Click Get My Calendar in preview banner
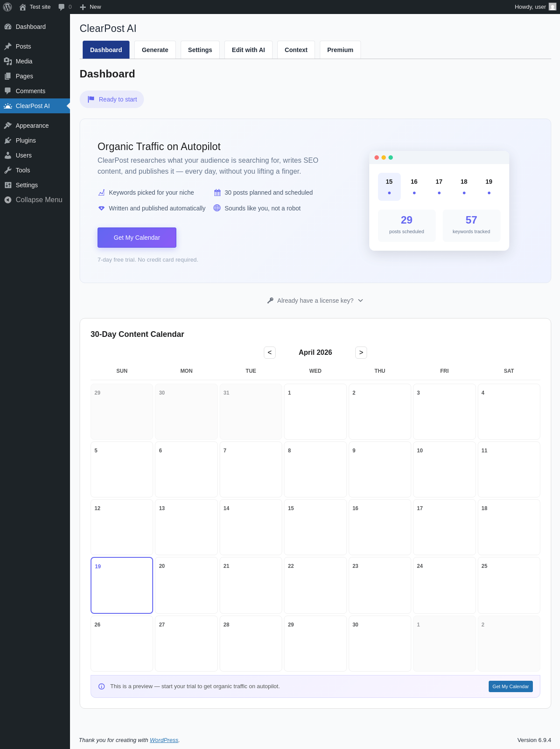 (511, 686)
